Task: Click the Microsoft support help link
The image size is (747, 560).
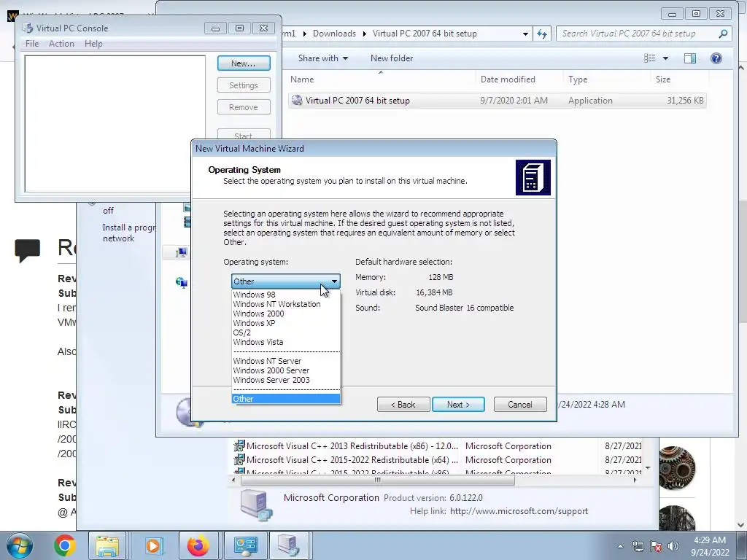Action: (x=519, y=511)
